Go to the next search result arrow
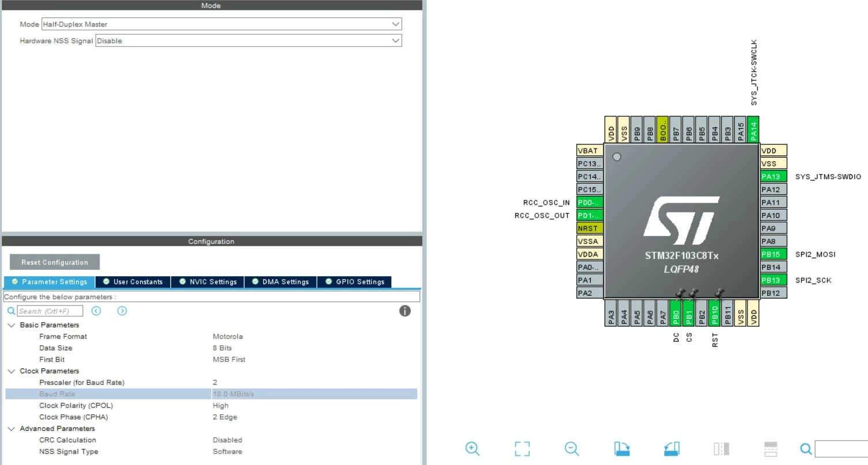The image size is (868, 465). click(122, 311)
